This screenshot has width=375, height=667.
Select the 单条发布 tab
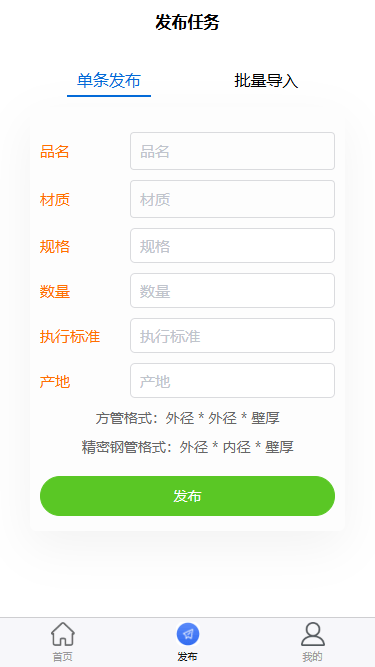(x=109, y=80)
